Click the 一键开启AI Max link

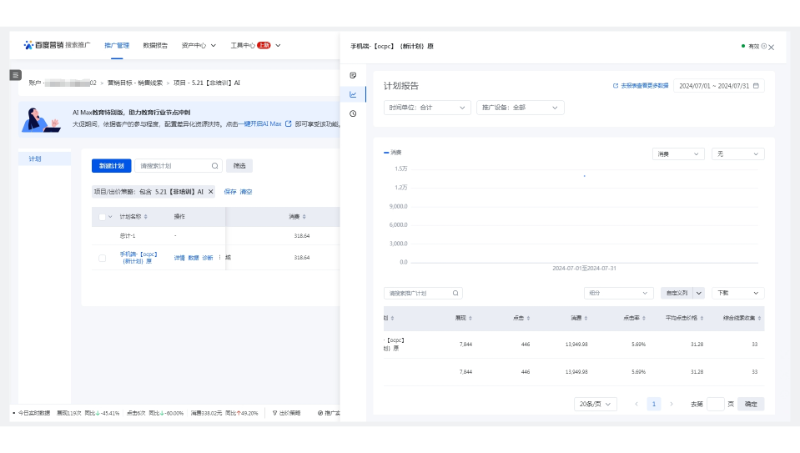pyautogui.click(x=260, y=124)
